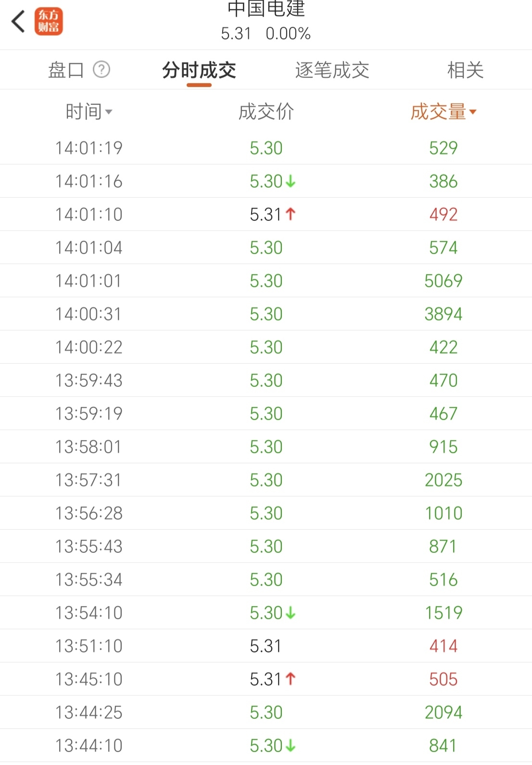Viewport: 532px width, 765px height.
Task: Tap the green down arrow at 14:01:16
Action: (x=291, y=181)
